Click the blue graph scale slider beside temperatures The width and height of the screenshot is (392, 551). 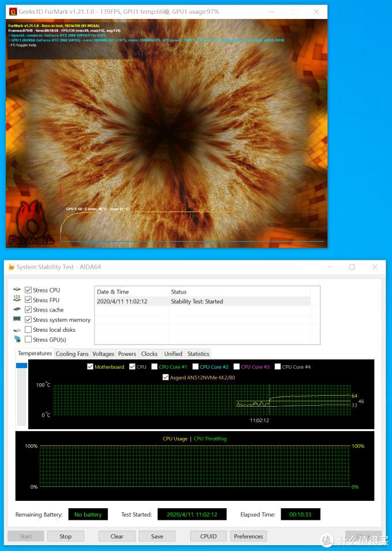click(21, 365)
